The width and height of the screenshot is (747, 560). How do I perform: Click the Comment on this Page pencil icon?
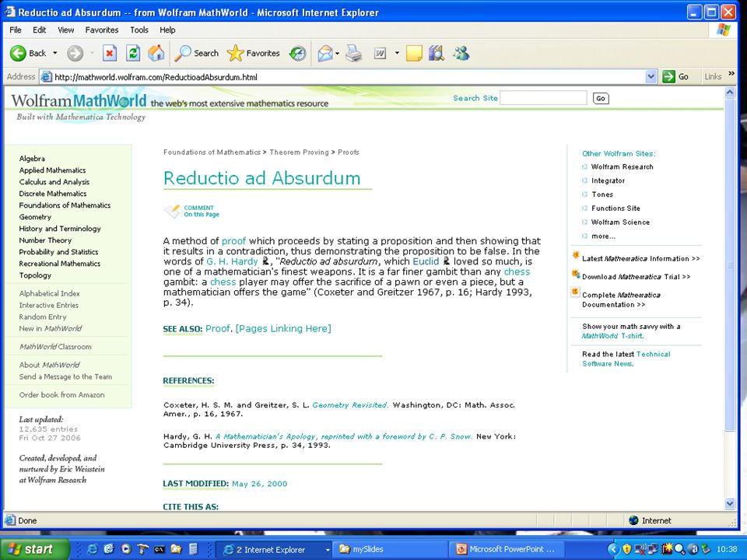pos(172,211)
